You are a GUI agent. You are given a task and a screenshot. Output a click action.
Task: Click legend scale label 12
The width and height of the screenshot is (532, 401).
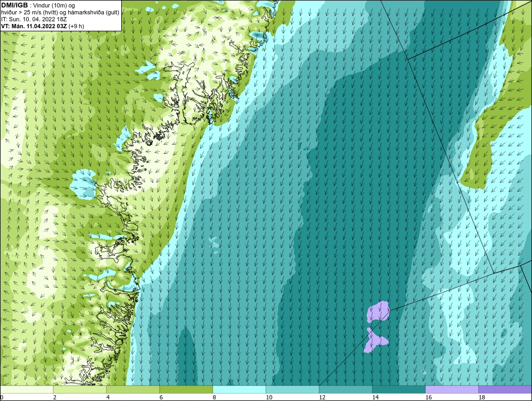[322, 397]
